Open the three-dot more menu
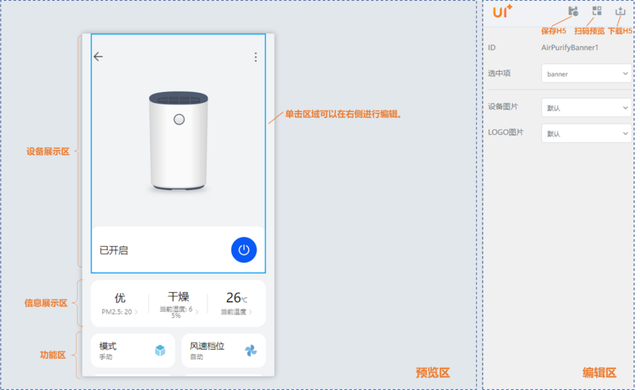 [x=256, y=57]
